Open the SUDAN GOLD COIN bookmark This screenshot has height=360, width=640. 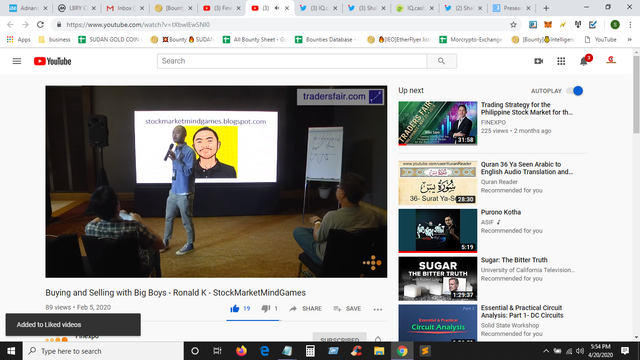coord(109,40)
